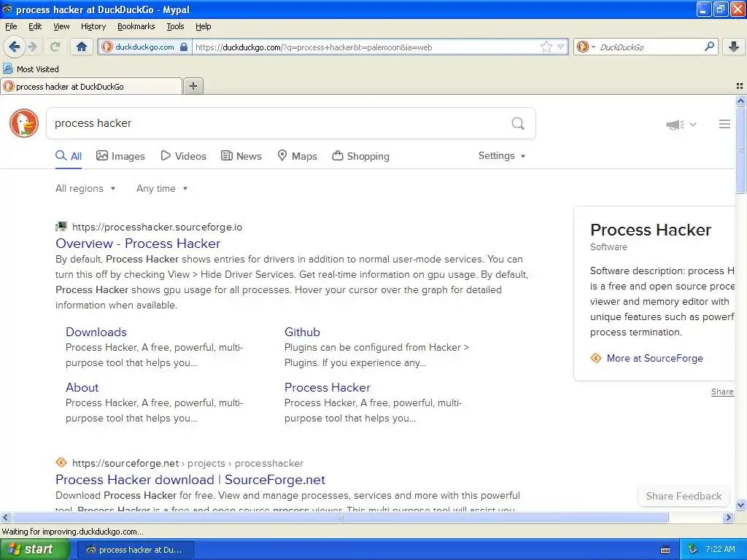Open a new tab with plus button
The image size is (747, 560).
coord(193,86)
